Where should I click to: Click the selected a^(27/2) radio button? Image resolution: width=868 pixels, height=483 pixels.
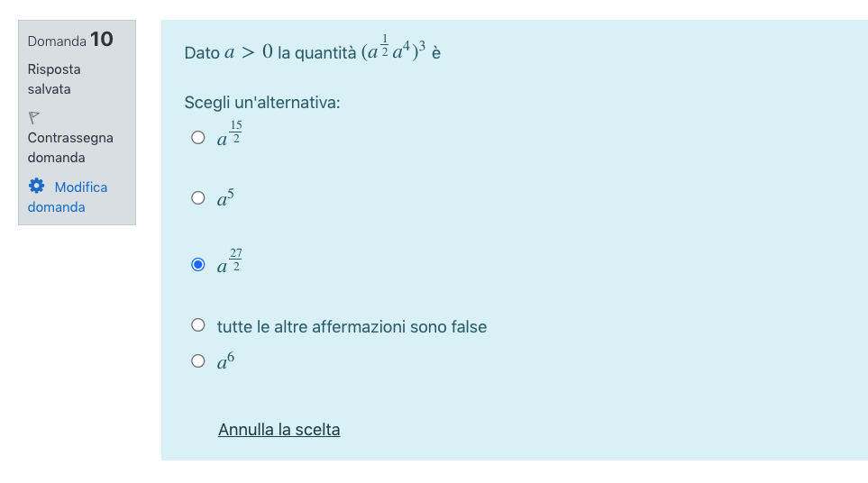(198, 265)
